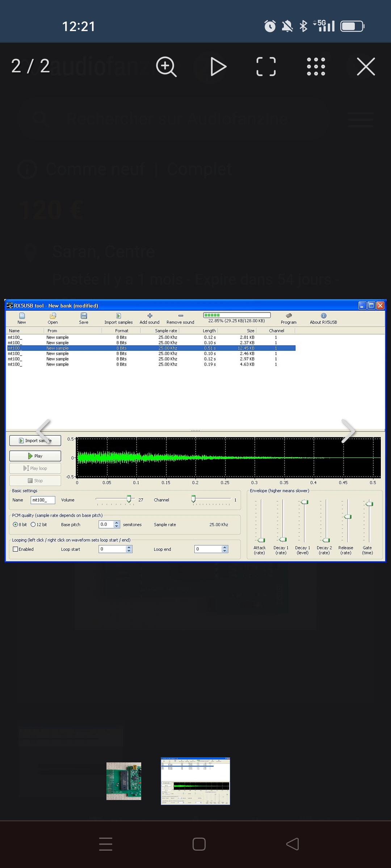Click the Open toolbar icon
Screen dimensions: 391x868
(x=53, y=318)
